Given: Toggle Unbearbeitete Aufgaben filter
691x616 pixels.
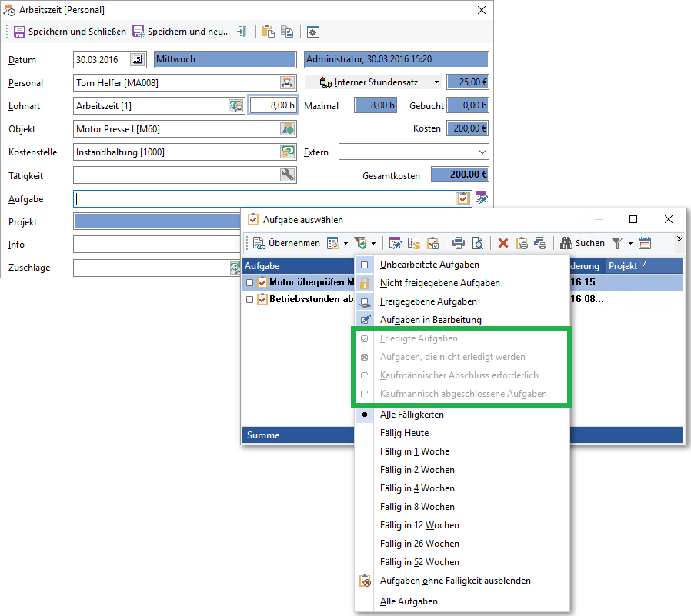Looking at the screenshot, I should pyautogui.click(x=462, y=265).
